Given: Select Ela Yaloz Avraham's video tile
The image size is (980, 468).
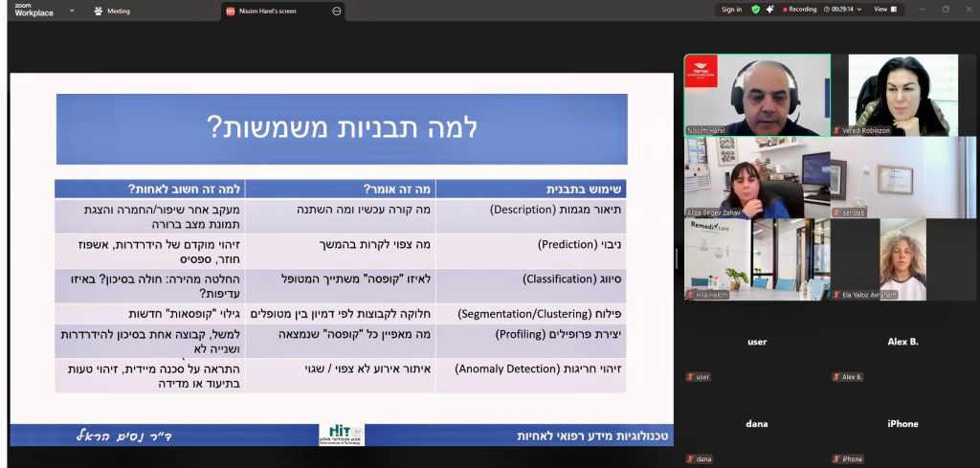Looking at the screenshot, I should pos(902,259).
